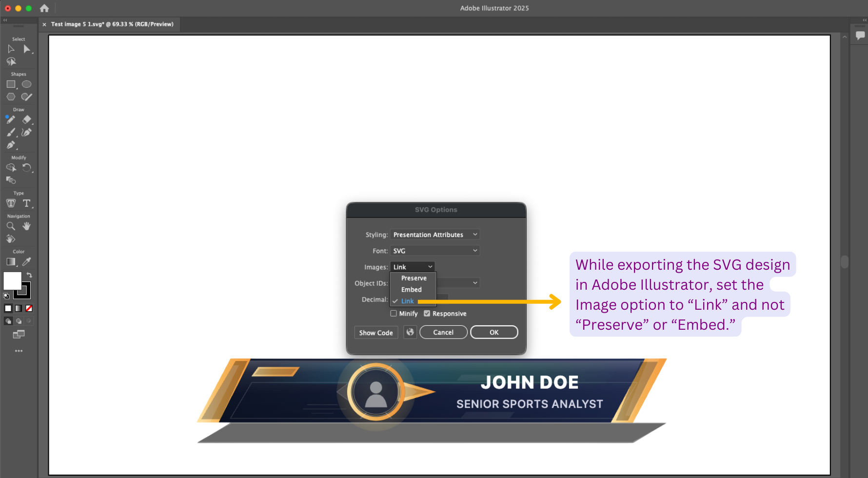Click the Rotate tool
The image size is (868, 478).
[26, 168]
